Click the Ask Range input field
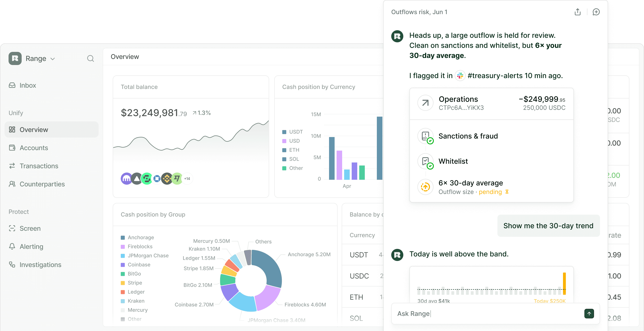The width and height of the screenshot is (644, 331). click(488, 314)
